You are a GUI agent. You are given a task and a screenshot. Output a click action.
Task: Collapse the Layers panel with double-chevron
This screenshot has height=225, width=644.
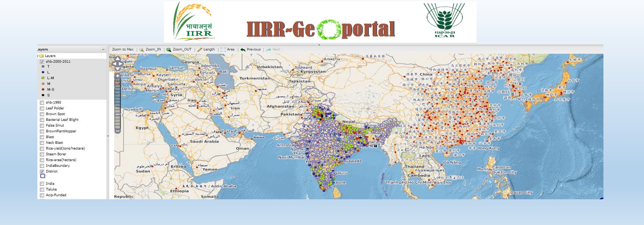point(103,50)
